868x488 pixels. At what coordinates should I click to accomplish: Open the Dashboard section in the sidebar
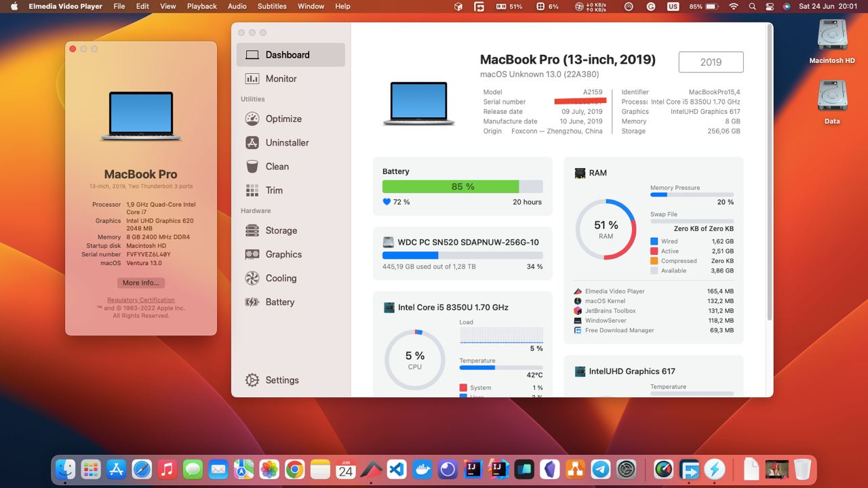290,55
